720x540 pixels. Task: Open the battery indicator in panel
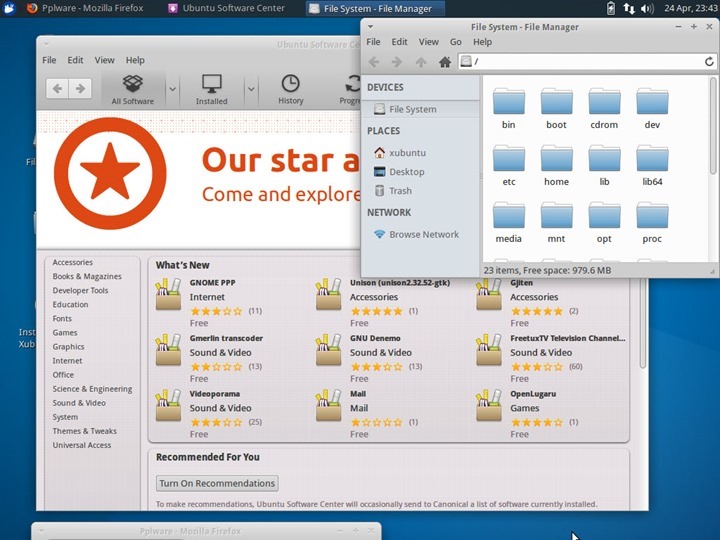(611, 8)
